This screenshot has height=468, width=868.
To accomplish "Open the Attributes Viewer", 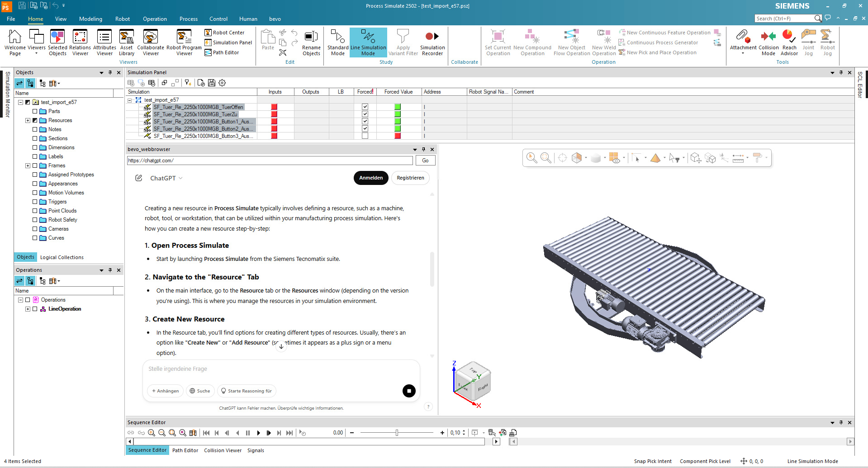I will click(x=104, y=43).
